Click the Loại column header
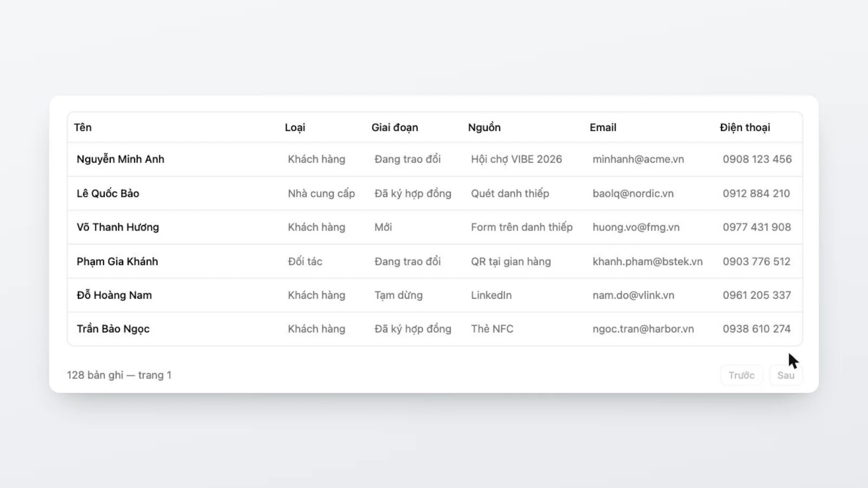Image resolution: width=868 pixels, height=488 pixels. click(295, 127)
